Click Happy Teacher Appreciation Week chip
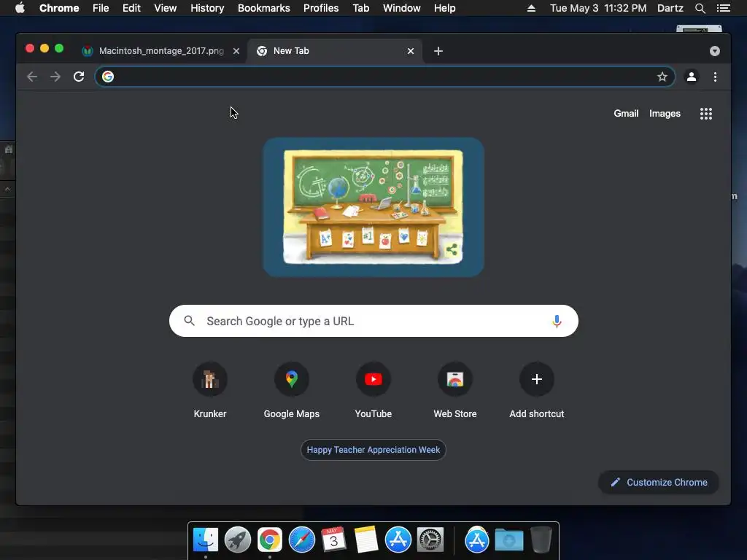Image resolution: width=747 pixels, height=560 pixels. click(373, 450)
